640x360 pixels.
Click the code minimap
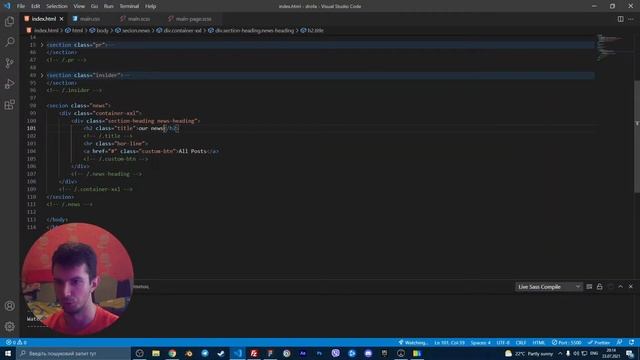coord(610,47)
